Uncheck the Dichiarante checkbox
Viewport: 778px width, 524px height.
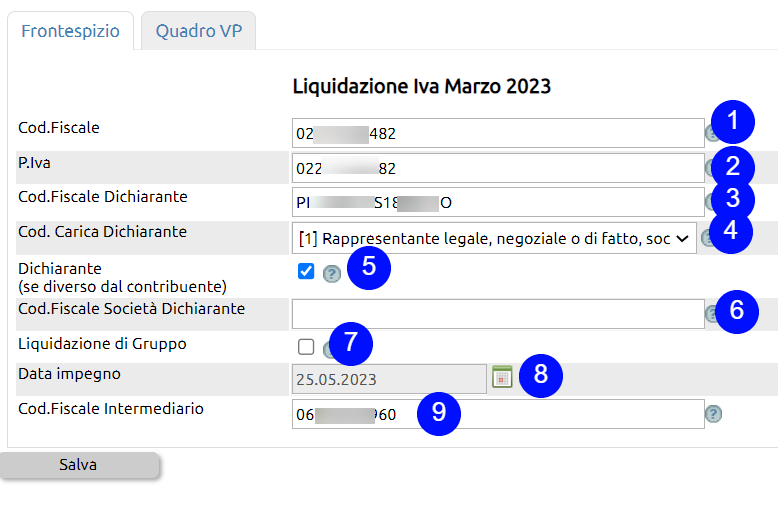point(306,271)
